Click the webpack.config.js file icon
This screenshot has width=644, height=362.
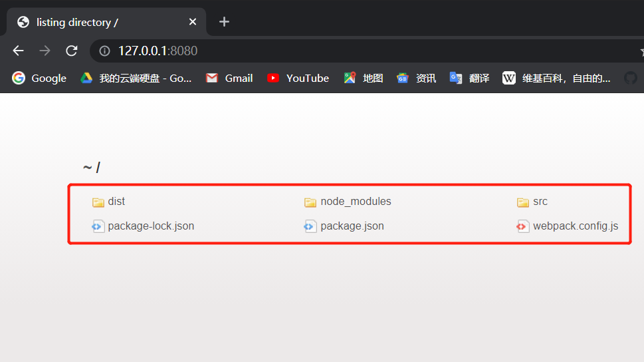coord(522,226)
